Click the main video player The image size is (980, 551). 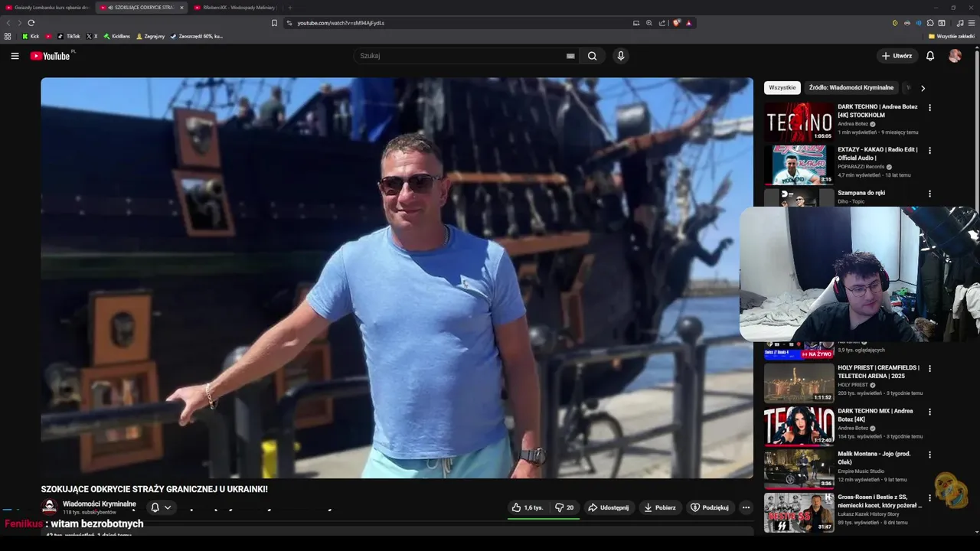point(397,278)
